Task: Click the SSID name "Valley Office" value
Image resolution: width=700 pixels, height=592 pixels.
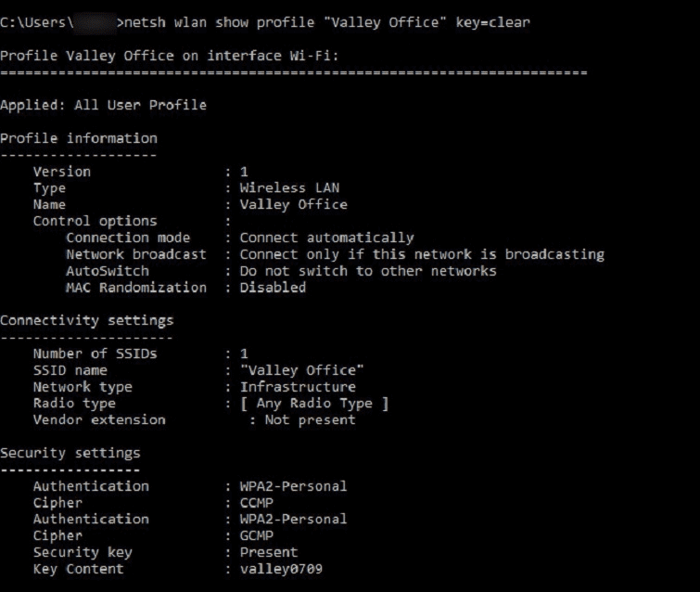Action: tap(301, 370)
